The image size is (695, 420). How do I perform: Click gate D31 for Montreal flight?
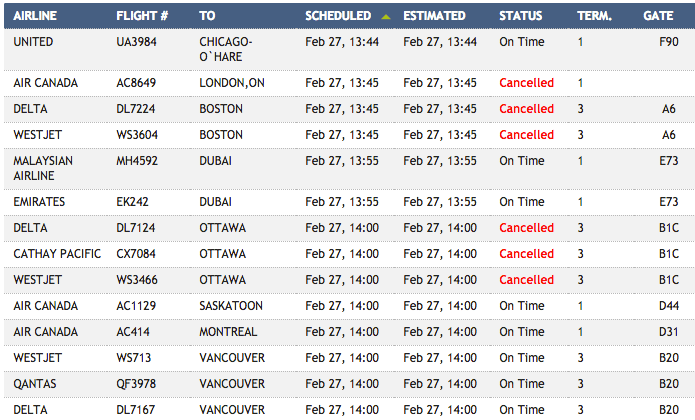[x=668, y=332]
